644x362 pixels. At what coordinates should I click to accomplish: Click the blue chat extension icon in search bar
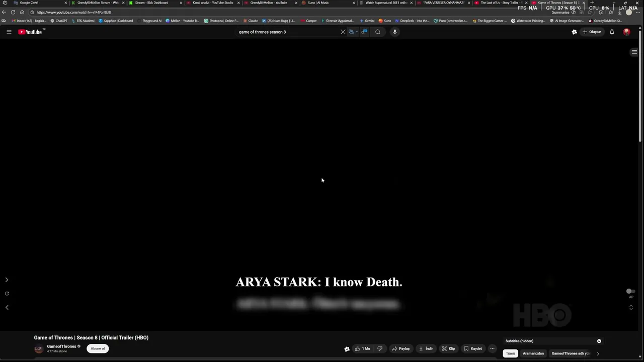click(364, 32)
